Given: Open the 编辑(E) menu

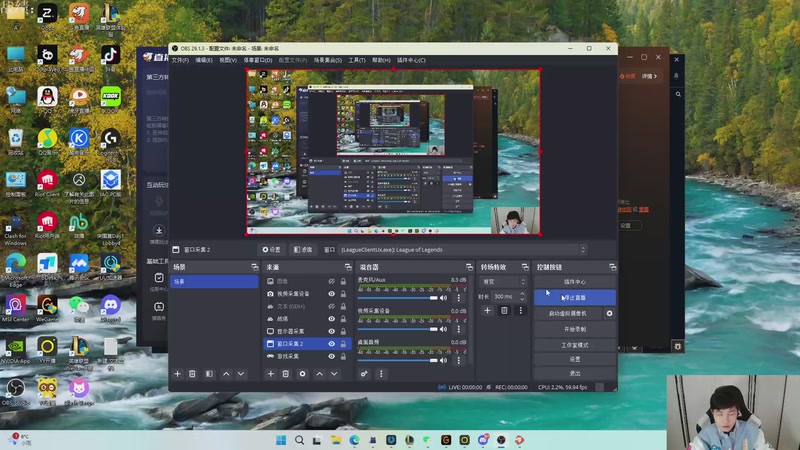Looking at the screenshot, I should [x=204, y=60].
